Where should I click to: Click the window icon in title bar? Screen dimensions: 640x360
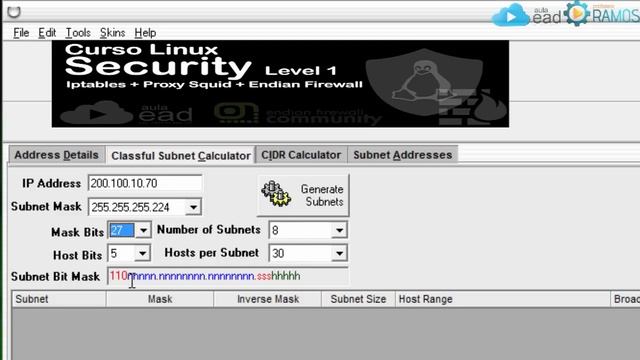[14, 12]
